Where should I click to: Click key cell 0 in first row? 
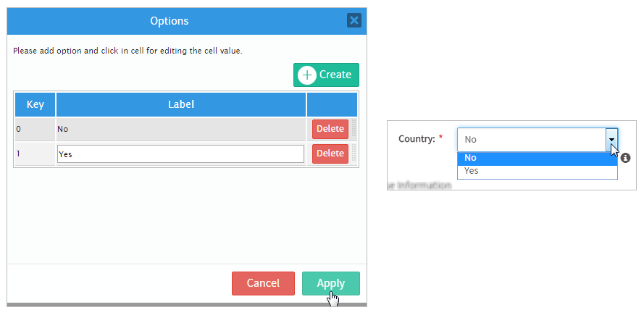pos(35,129)
